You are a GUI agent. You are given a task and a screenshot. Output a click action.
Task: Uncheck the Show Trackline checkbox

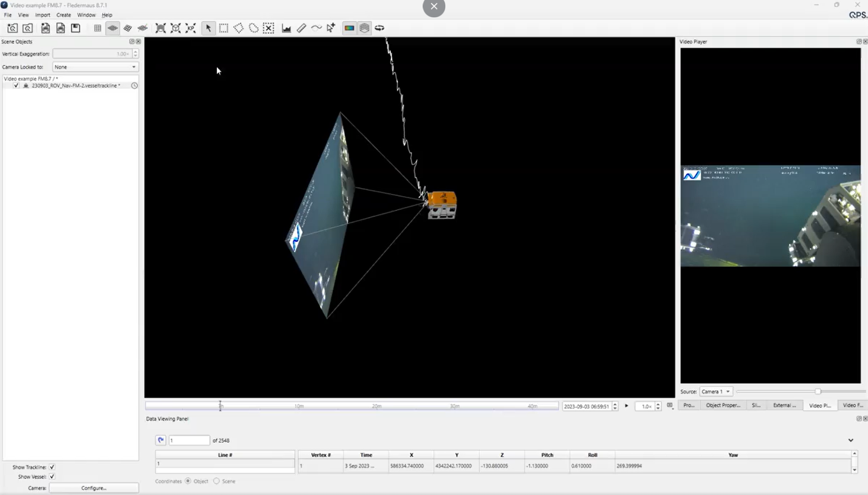pos(52,467)
